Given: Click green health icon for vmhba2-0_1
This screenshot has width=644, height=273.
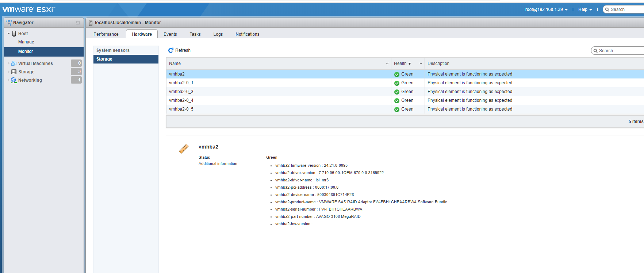Looking at the screenshot, I should [x=397, y=83].
